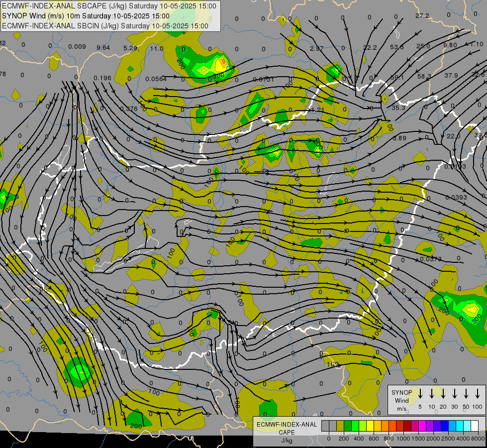Click the 2500 label on the CAPE scale
The height and width of the screenshot is (448, 487).
point(448,439)
